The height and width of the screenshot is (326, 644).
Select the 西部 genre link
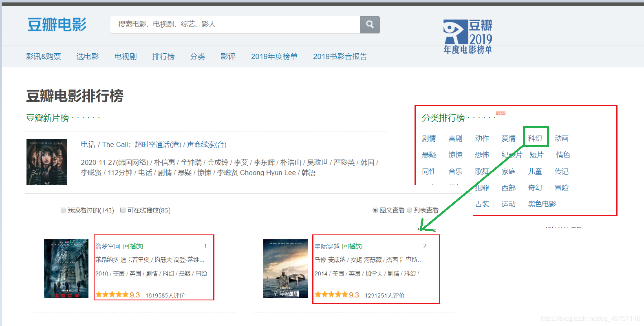point(508,188)
